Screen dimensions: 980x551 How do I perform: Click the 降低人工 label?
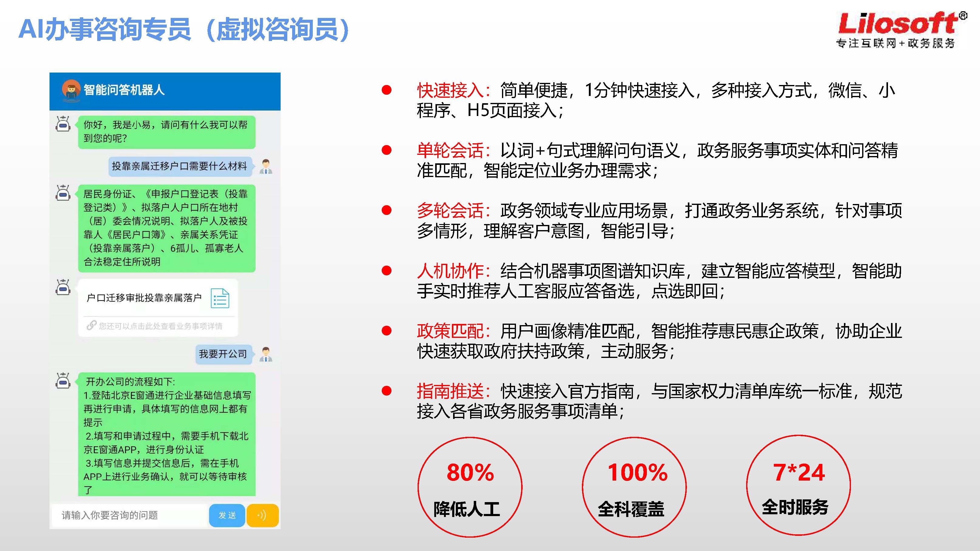pos(467,509)
